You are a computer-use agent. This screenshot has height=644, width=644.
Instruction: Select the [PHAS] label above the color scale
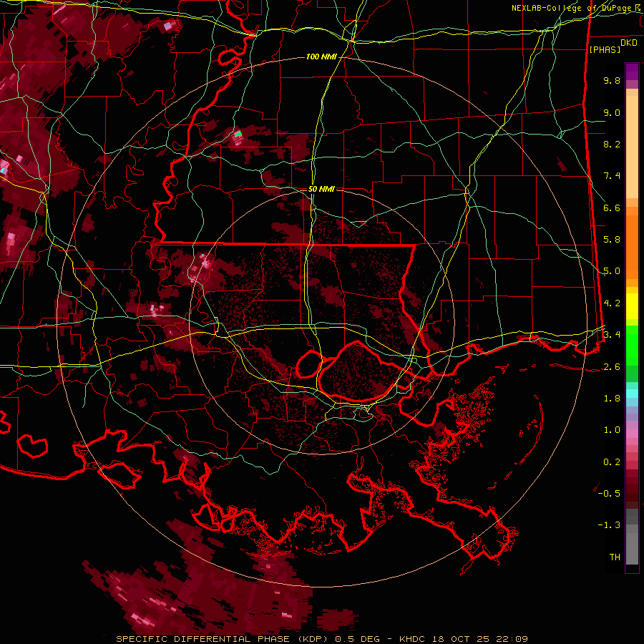[x=605, y=49]
